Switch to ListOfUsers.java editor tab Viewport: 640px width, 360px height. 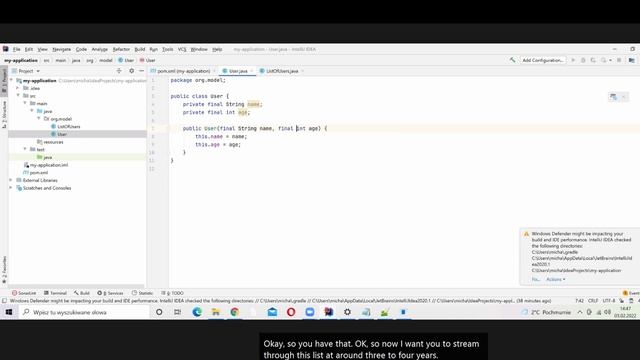tap(281, 71)
